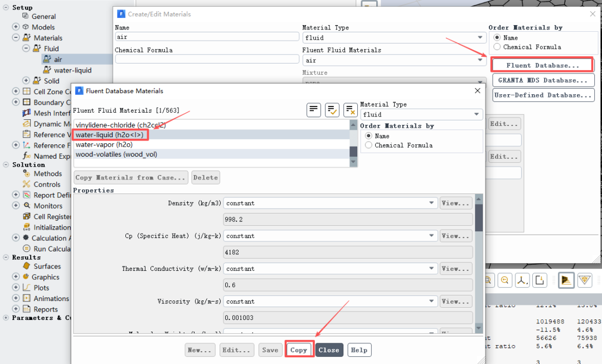Open the Fluent Database button
602x364 pixels.
click(542, 65)
